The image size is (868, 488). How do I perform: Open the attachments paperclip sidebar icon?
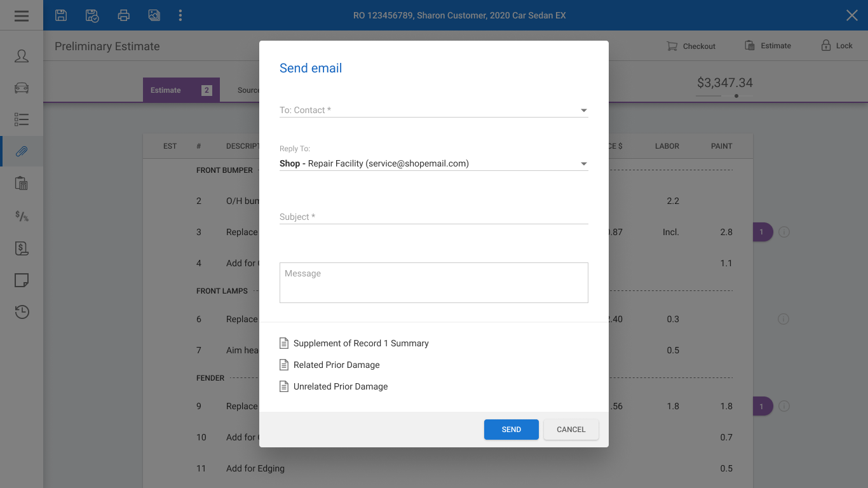pyautogui.click(x=22, y=151)
